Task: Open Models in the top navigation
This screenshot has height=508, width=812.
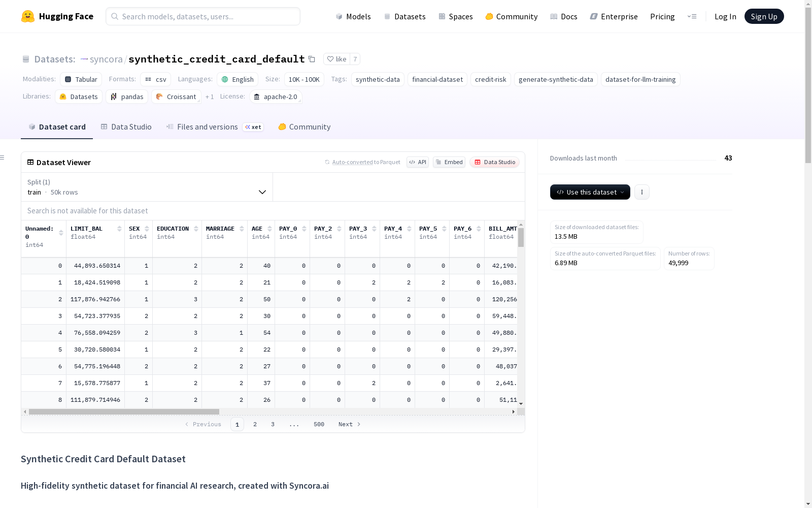Action: [353, 16]
